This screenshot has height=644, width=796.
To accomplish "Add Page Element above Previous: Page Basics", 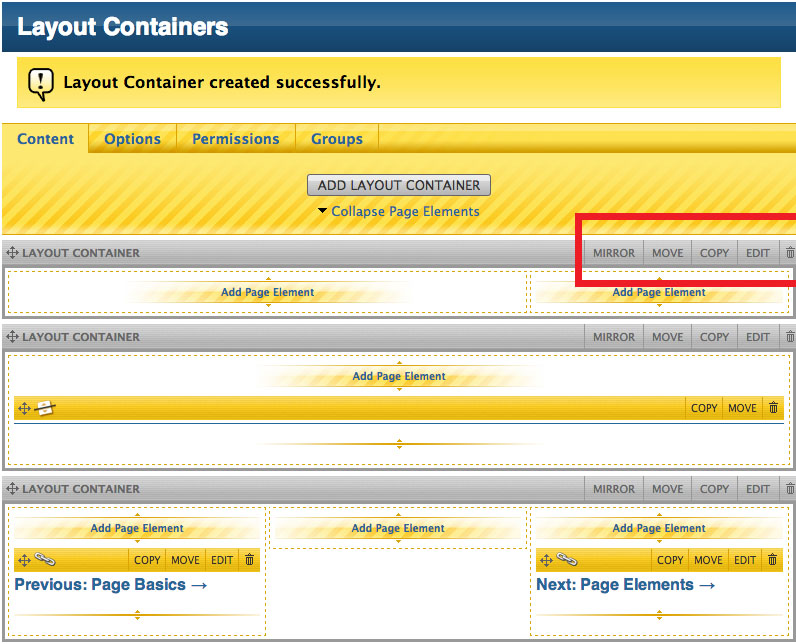I will click(x=137, y=528).
